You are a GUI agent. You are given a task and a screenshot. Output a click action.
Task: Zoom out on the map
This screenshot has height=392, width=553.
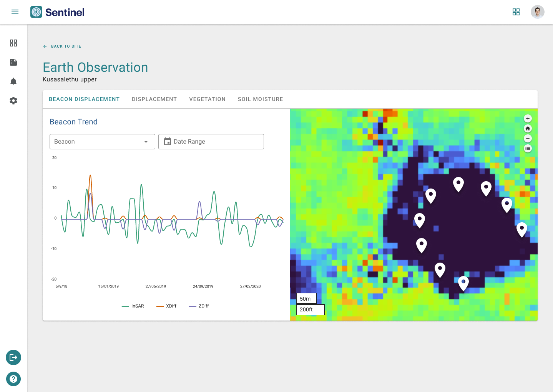coord(528,139)
